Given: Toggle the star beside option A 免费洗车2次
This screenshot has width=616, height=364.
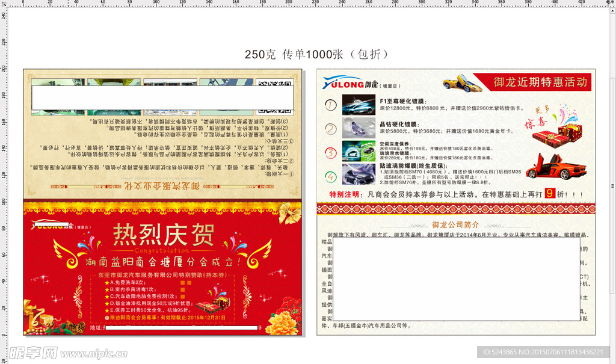Looking at the screenshot, I should tap(106, 282).
